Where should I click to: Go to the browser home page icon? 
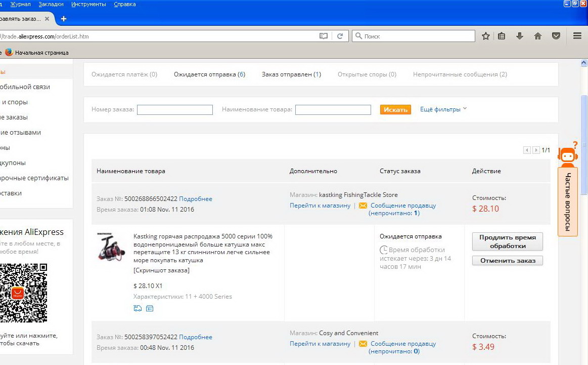[x=538, y=36]
